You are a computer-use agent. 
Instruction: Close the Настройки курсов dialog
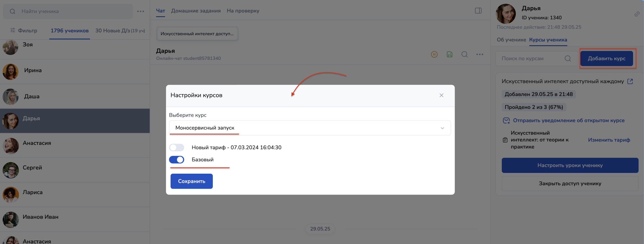tap(441, 95)
